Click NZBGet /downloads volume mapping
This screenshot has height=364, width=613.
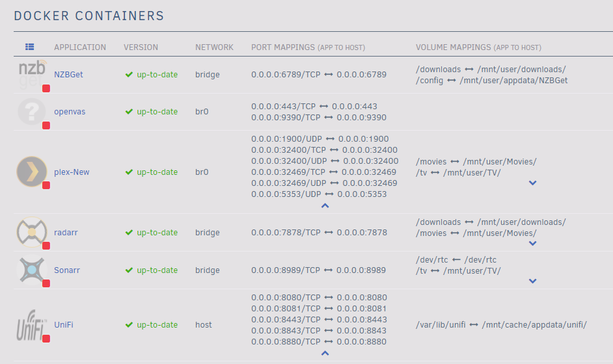click(491, 69)
